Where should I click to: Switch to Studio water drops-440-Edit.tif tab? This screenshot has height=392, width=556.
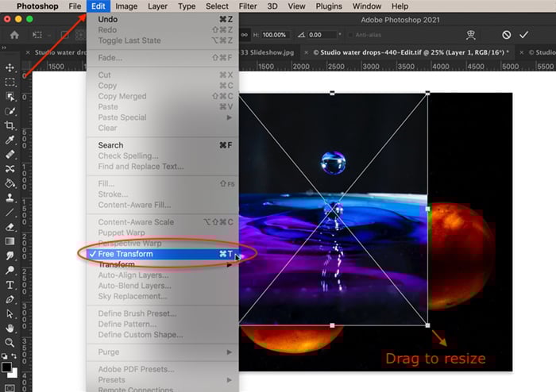(x=411, y=52)
